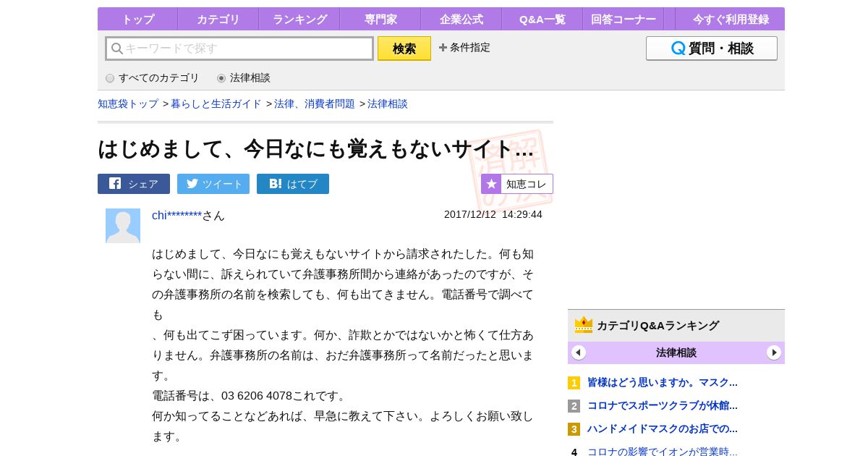Open ranking item 皆様はどう思いますか。マスク...
Image resolution: width=868 pixels, height=456 pixels.
coord(663,382)
